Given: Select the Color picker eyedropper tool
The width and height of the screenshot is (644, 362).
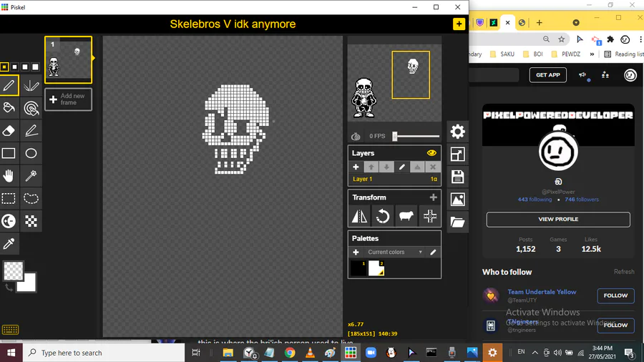Looking at the screenshot, I should click(x=9, y=243).
